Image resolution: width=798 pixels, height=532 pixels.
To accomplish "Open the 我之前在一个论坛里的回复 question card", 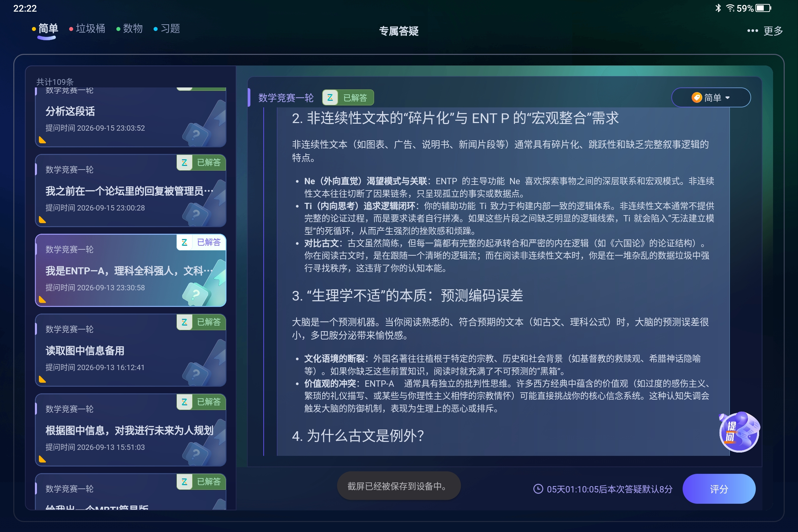I will [131, 191].
